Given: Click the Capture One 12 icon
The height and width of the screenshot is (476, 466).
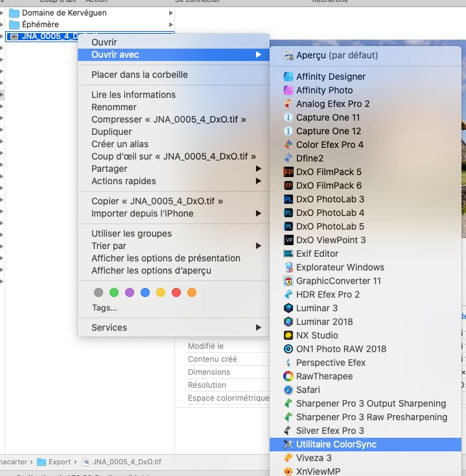Looking at the screenshot, I should pyautogui.click(x=288, y=131).
